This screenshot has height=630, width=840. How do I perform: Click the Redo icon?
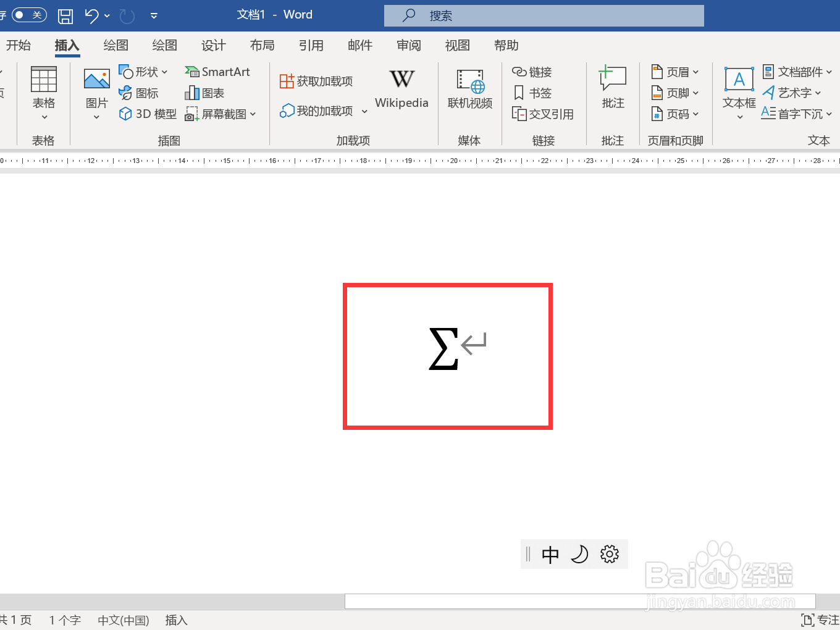pos(127,16)
